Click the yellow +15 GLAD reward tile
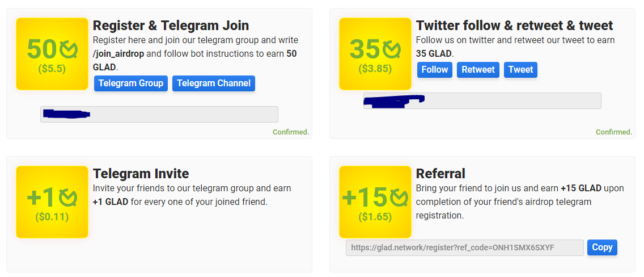644x277 pixels. point(375,202)
